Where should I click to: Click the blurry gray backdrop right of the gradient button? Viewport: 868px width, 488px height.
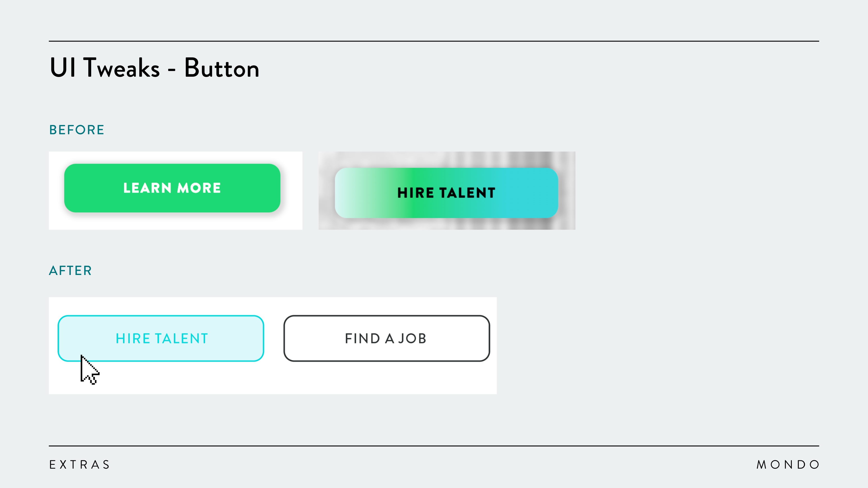click(x=567, y=191)
